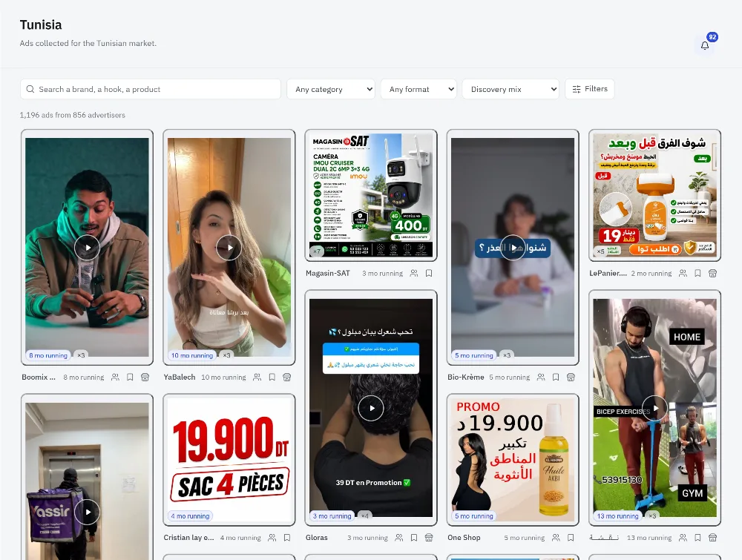Bookmark the Bio-Krème ad

pyautogui.click(x=556, y=377)
